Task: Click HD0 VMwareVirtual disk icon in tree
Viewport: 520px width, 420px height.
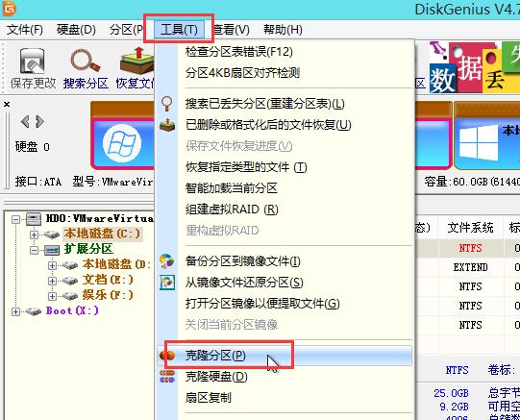Action: (34, 219)
